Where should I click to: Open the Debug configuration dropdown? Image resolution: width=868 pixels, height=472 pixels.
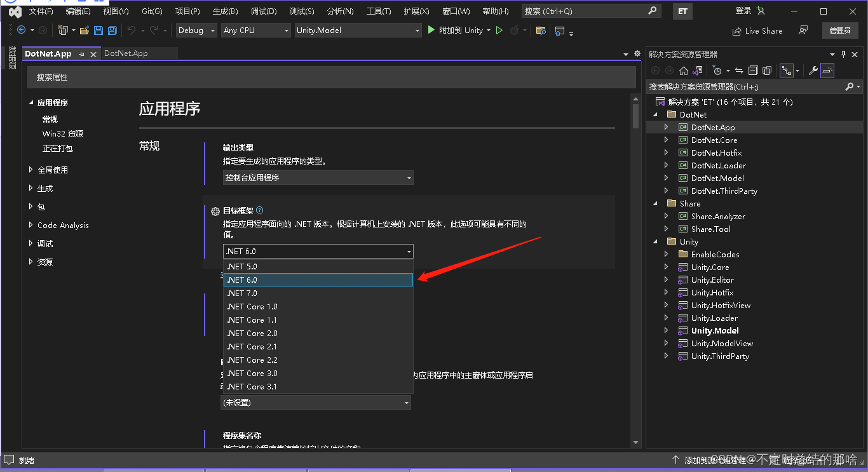pyautogui.click(x=196, y=30)
